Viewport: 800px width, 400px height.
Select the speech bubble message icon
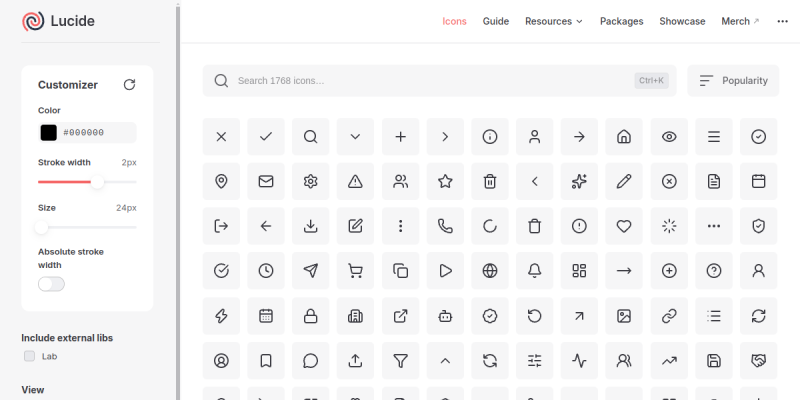coord(310,361)
